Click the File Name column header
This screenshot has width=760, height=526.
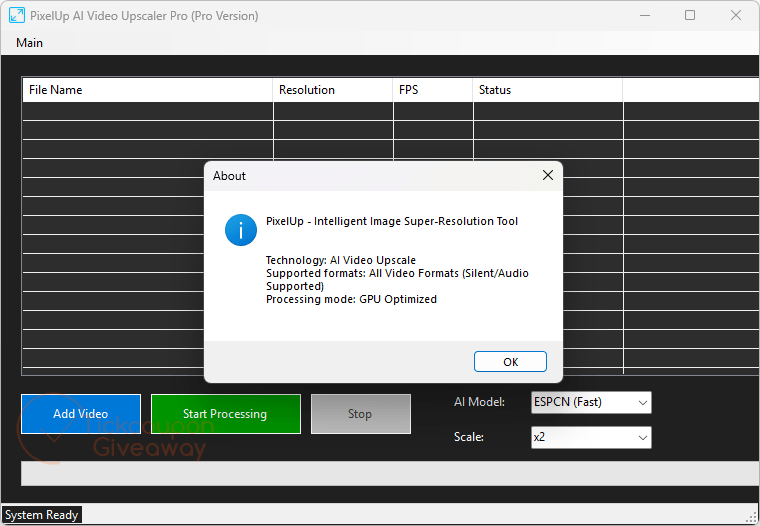(148, 90)
